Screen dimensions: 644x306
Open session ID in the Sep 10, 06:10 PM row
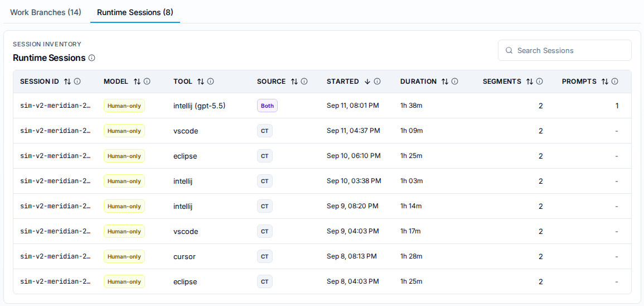[55, 156]
